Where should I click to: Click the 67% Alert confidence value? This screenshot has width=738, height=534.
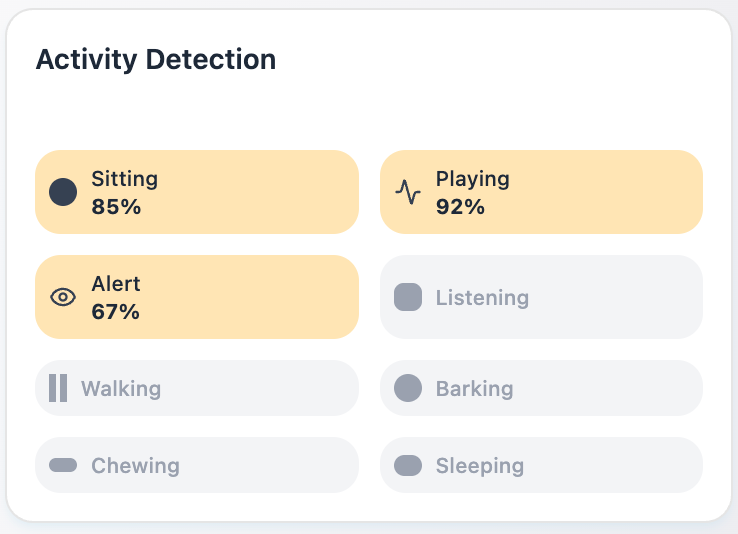pos(115,312)
